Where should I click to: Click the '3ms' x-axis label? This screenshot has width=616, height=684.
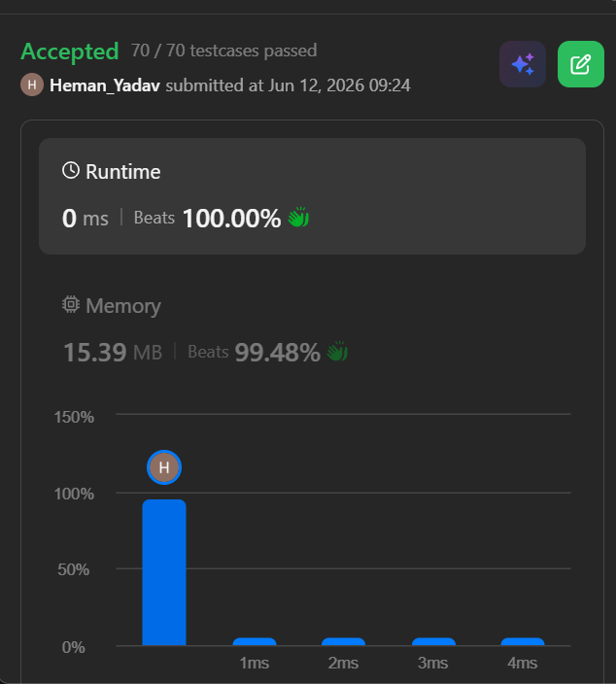[432, 663]
